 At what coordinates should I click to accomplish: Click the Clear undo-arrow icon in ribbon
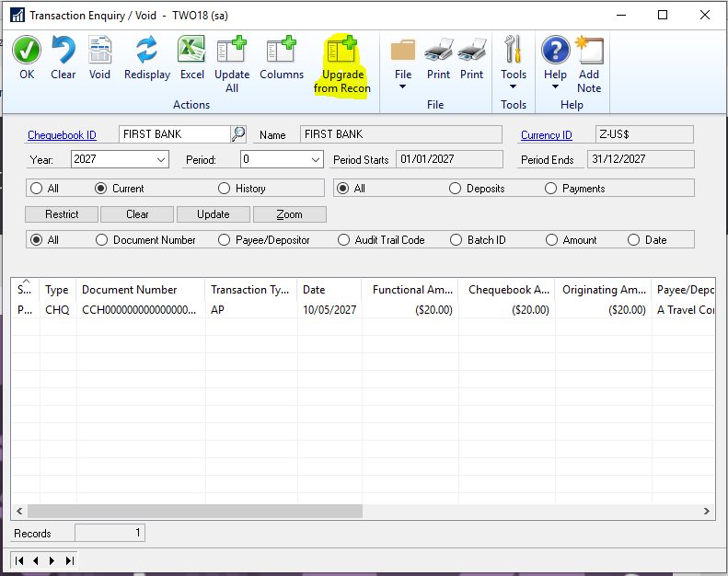click(63, 51)
